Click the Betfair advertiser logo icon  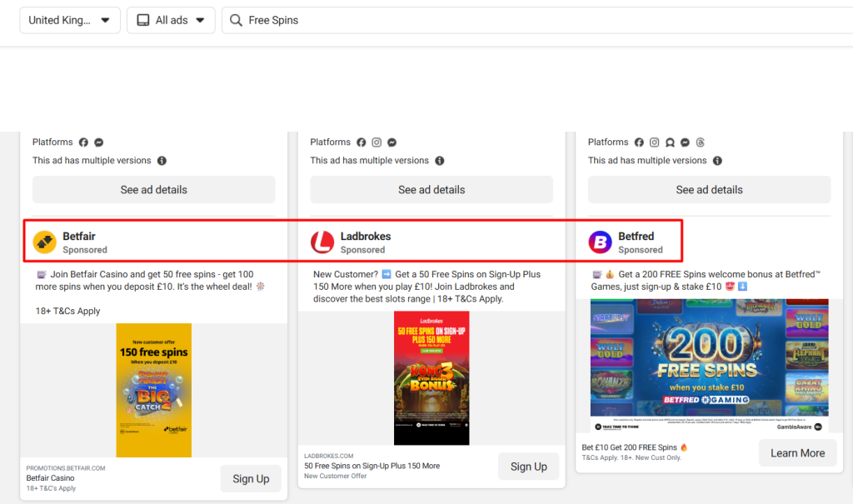coord(44,242)
